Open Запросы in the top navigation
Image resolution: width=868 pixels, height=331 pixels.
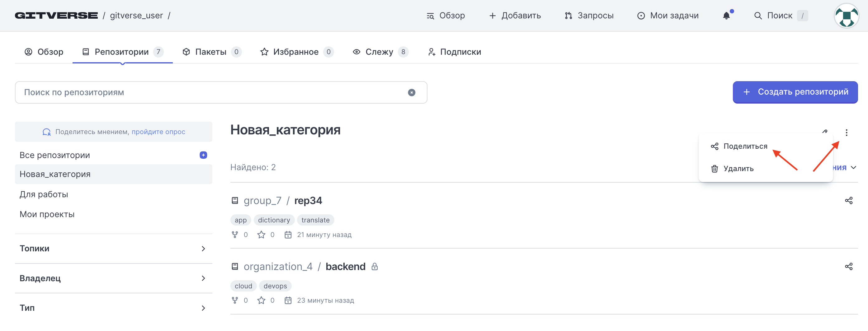pyautogui.click(x=589, y=16)
